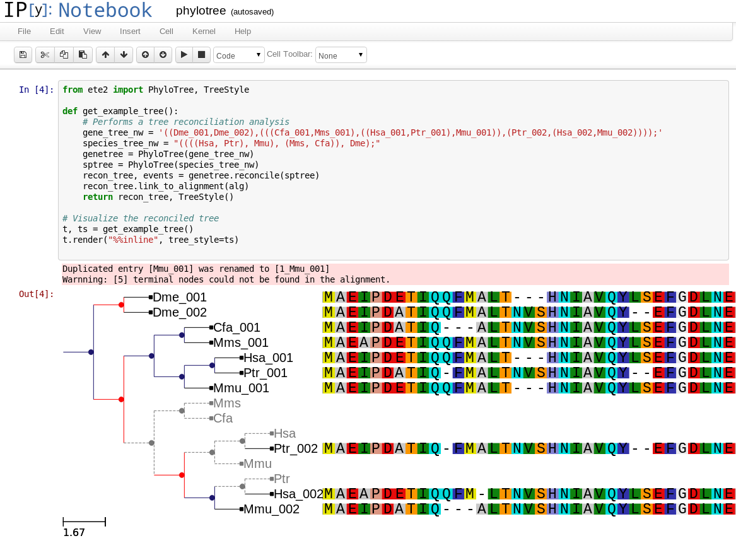Viewport: 736px width, 560px height.
Task: Cut the selected cell with scissors icon
Action: 45,55
